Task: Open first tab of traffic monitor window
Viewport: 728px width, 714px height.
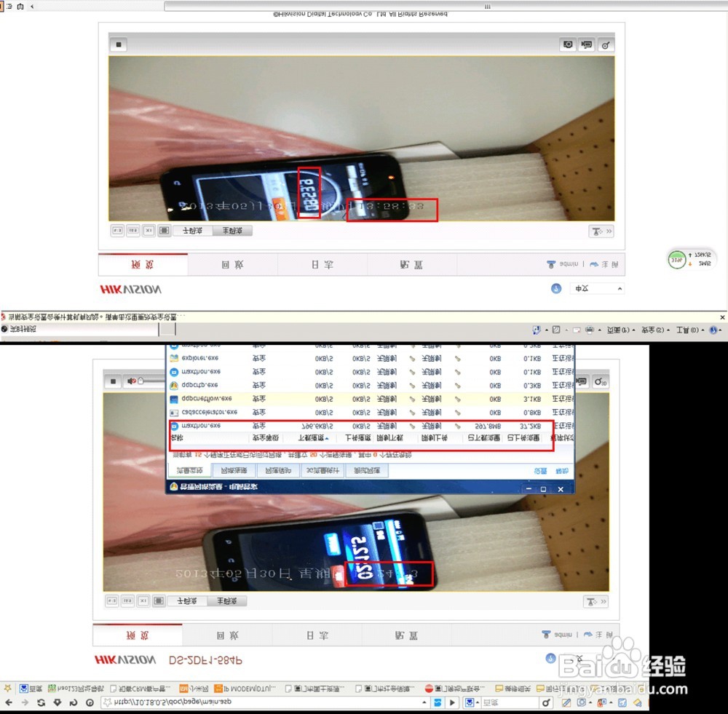Action: pyautogui.click(x=189, y=470)
